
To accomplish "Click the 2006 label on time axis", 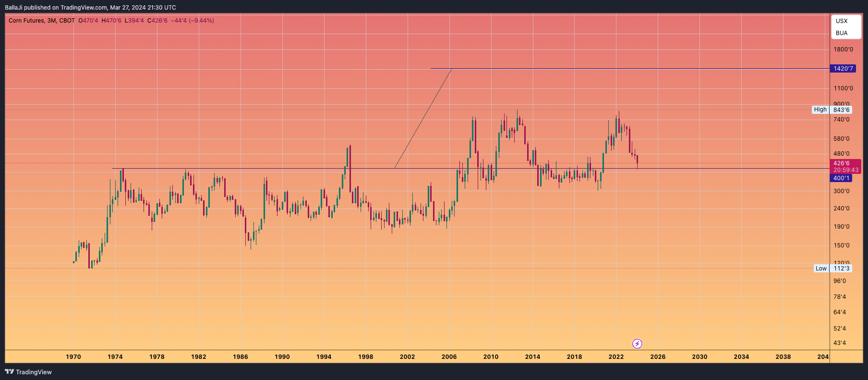I will tap(449, 356).
